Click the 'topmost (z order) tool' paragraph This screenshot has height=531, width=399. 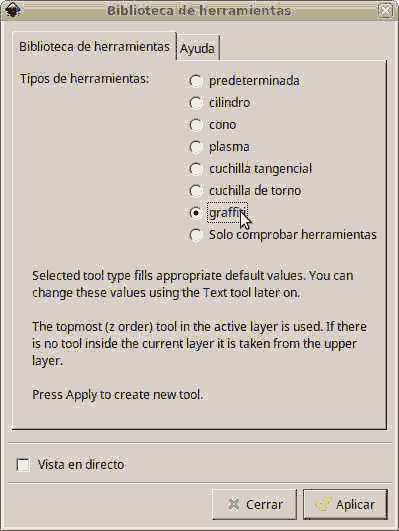click(x=199, y=343)
